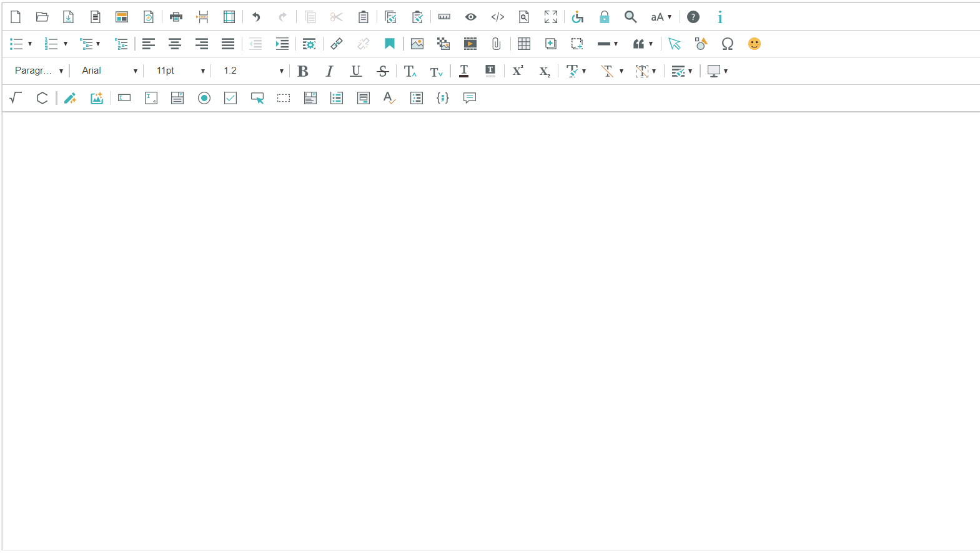Show the ruler
The height and width of the screenshot is (553, 980).
point(444,17)
